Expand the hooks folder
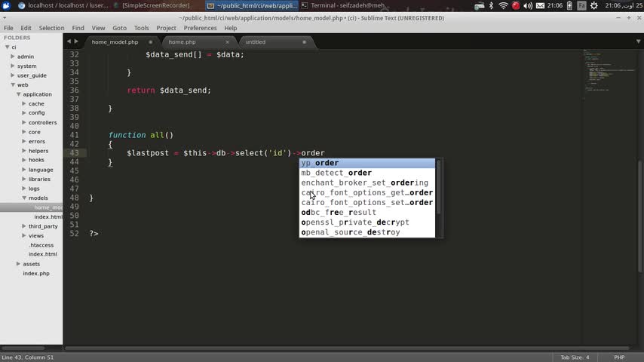 [x=24, y=160]
